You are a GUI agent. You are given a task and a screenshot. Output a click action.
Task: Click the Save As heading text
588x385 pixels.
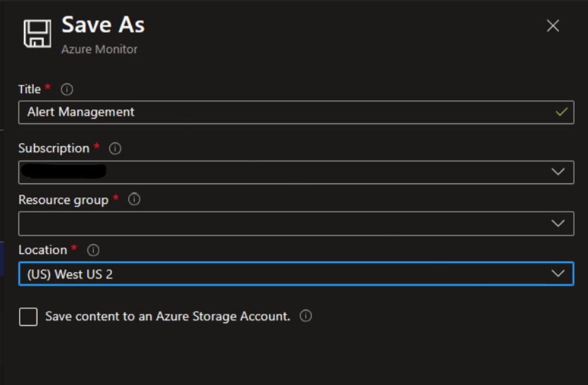click(103, 25)
